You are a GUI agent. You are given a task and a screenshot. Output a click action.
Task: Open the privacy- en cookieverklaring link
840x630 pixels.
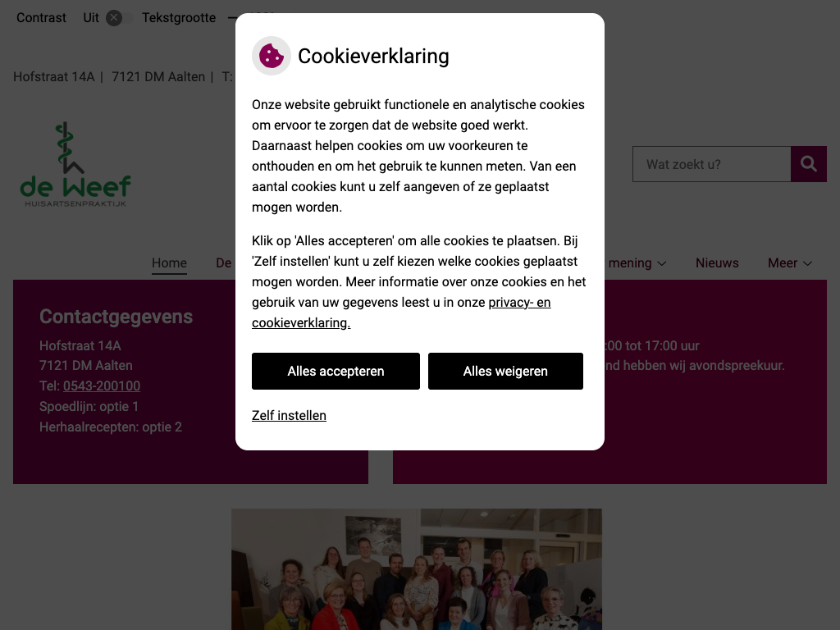(x=401, y=313)
